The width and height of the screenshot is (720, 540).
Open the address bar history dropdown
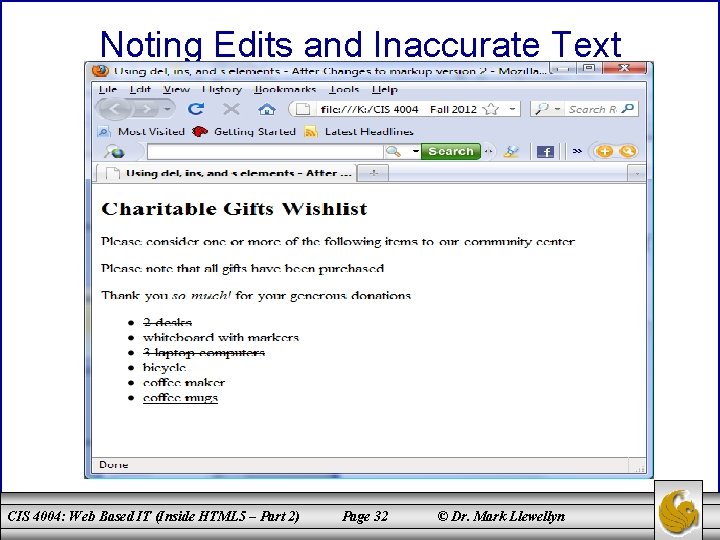(x=512, y=109)
